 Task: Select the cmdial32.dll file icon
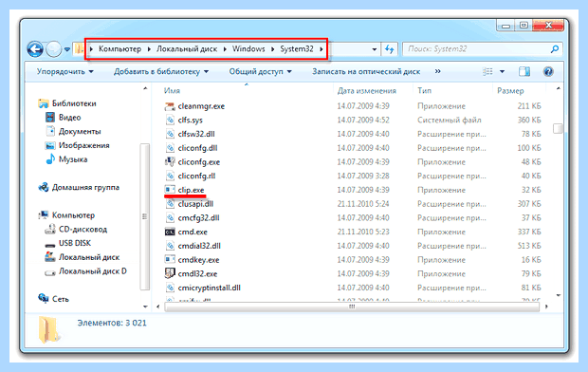170,246
